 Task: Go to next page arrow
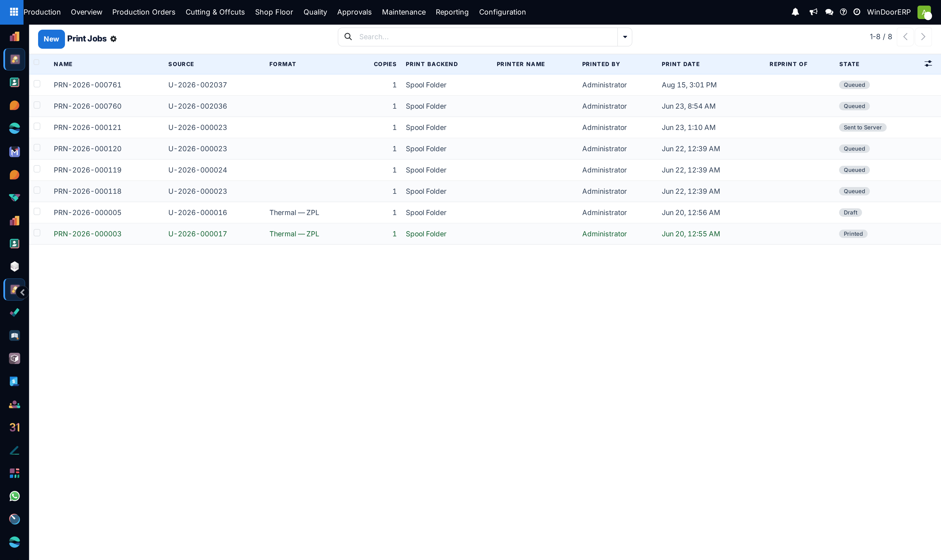(923, 37)
